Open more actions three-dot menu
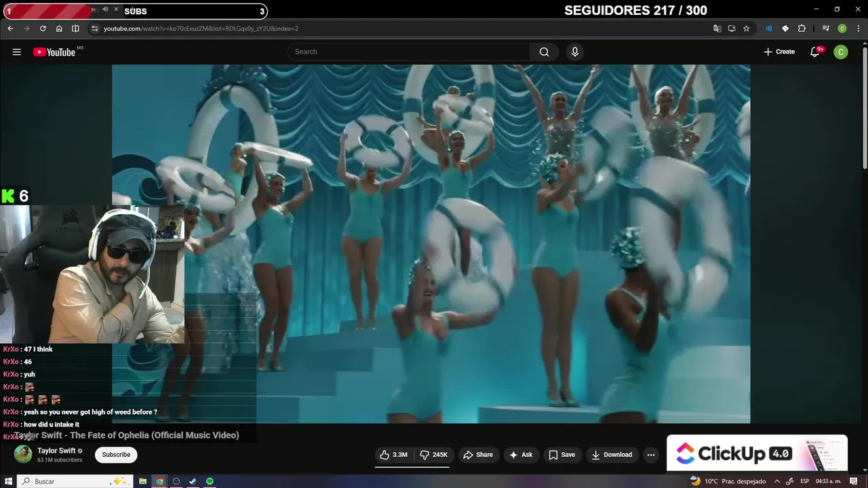 point(651,455)
